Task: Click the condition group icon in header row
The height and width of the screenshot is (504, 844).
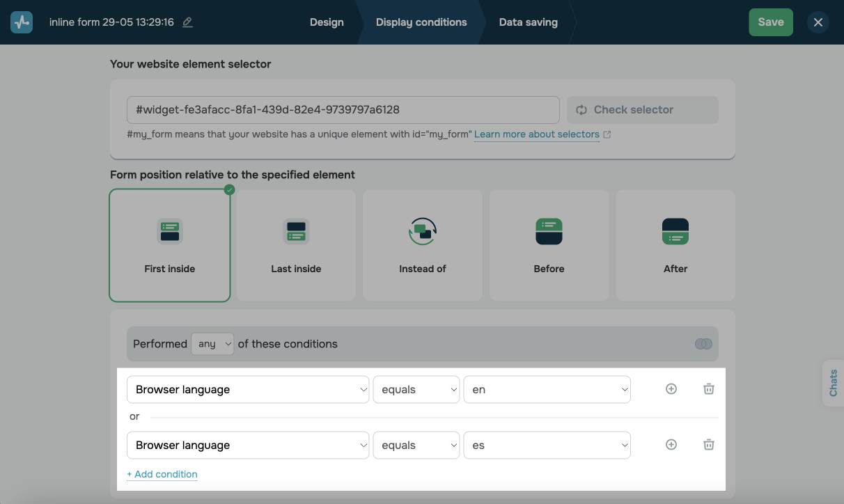Action: pos(703,344)
